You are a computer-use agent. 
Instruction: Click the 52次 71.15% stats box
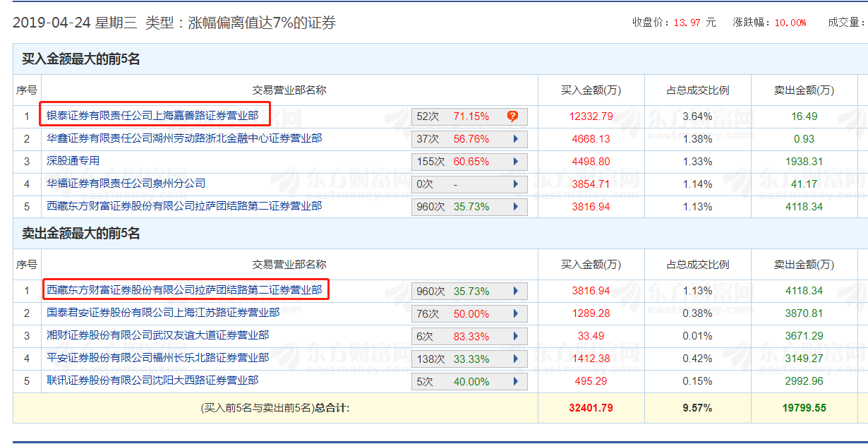469,116
